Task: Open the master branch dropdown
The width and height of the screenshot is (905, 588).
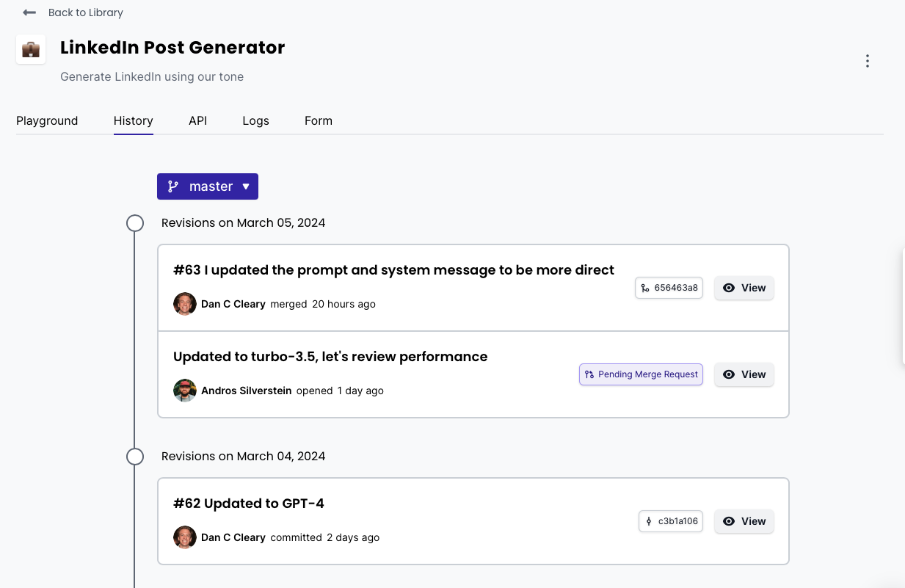Action: (208, 186)
